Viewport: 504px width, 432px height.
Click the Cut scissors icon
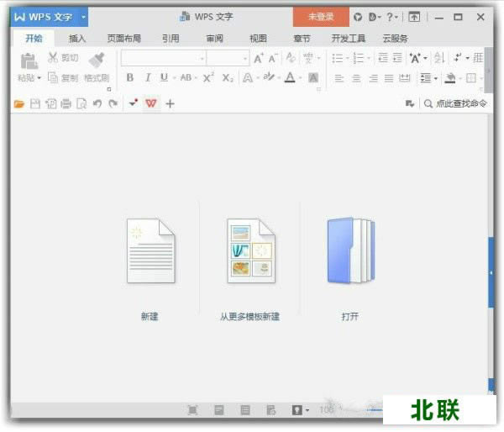[53, 58]
